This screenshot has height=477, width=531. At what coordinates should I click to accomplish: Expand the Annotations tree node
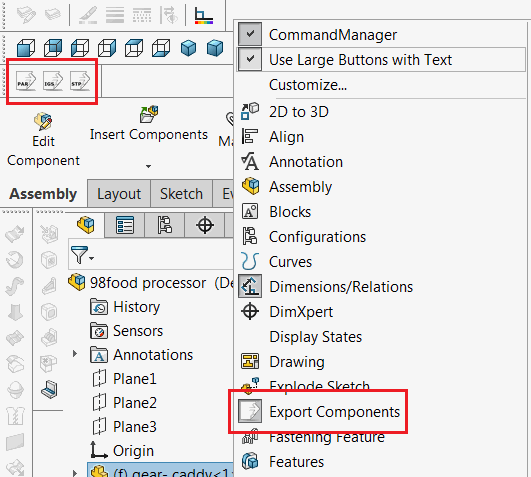[x=75, y=354]
